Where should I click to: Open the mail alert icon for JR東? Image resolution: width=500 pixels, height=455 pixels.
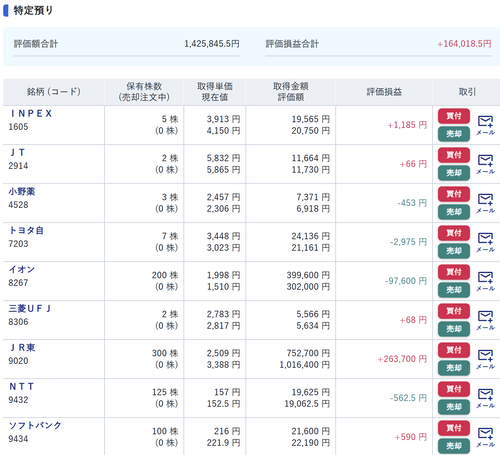[485, 359]
